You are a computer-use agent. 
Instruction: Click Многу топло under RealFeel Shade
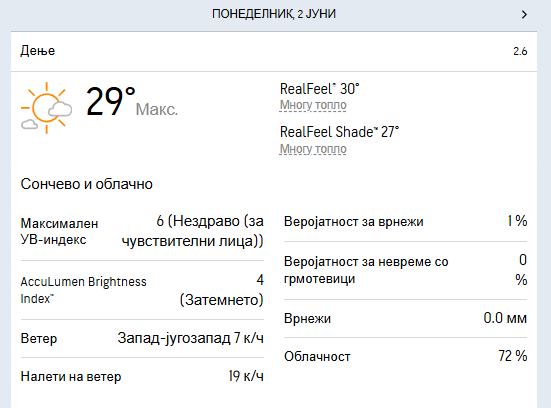point(313,149)
